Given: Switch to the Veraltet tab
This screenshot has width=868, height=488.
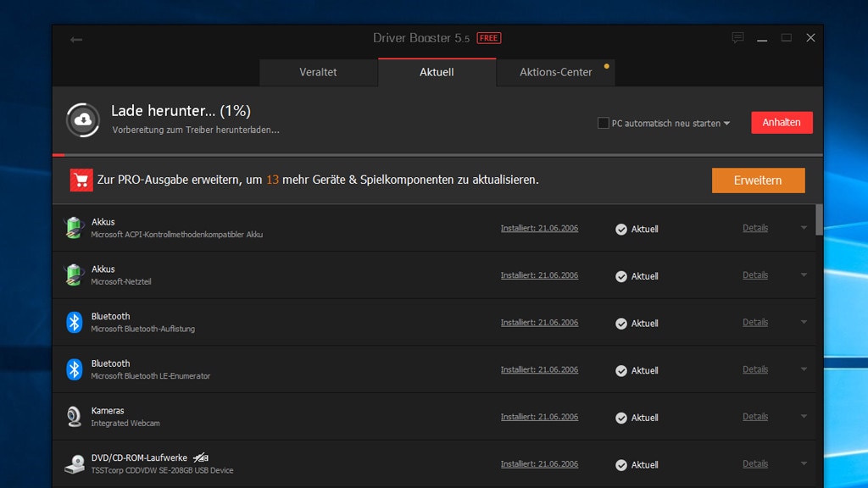Looking at the screenshot, I should pos(318,72).
